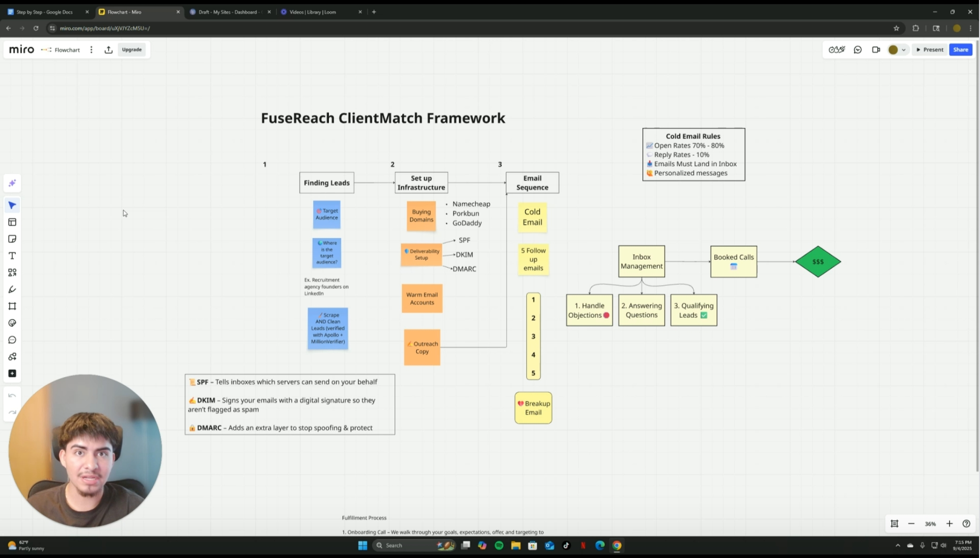980x558 pixels.
Task: Select the Text tool
Action: click(x=12, y=256)
